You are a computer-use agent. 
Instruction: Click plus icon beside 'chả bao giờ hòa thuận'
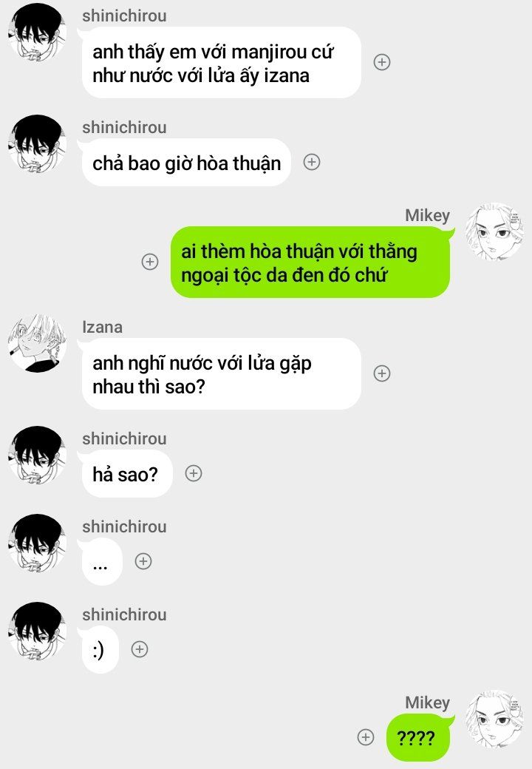click(312, 162)
